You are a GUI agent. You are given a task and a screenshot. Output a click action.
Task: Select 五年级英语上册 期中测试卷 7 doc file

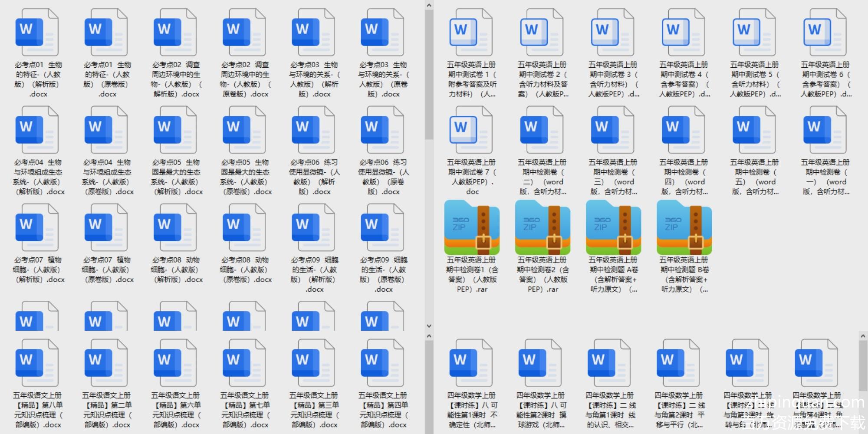471,130
